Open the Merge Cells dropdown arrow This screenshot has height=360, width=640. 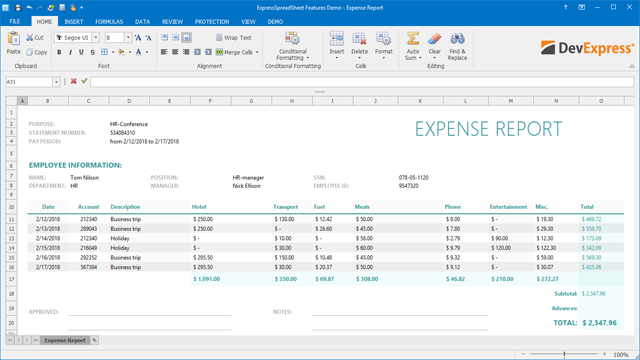(x=257, y=52)
